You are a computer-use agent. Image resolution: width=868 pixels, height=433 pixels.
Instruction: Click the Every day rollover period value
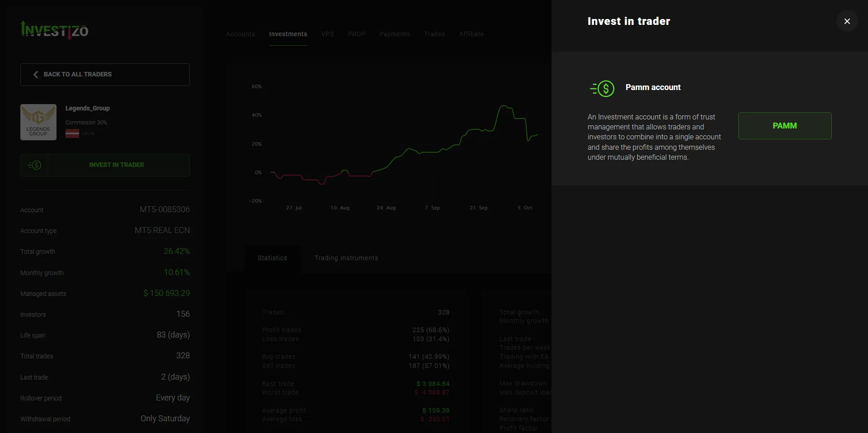tap(173, 398)
